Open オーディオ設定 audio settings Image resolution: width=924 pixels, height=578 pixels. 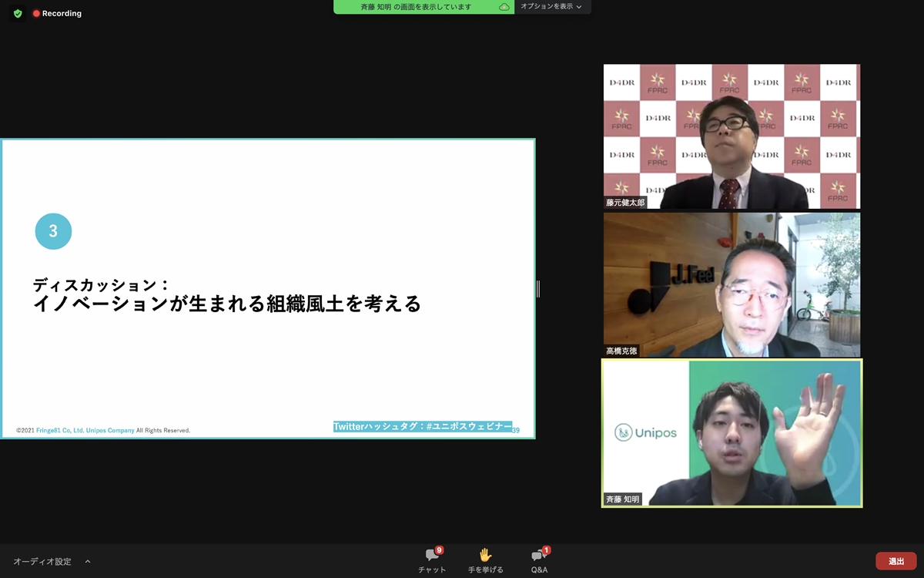tap(42, 562)
